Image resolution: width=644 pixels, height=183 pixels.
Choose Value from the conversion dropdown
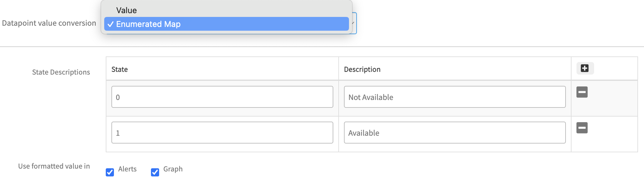click(126, 10)
